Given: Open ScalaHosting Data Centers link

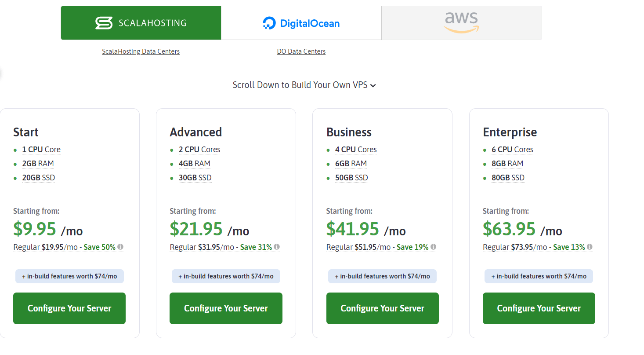Looking at the screenshot, I should tap(141, 51).
